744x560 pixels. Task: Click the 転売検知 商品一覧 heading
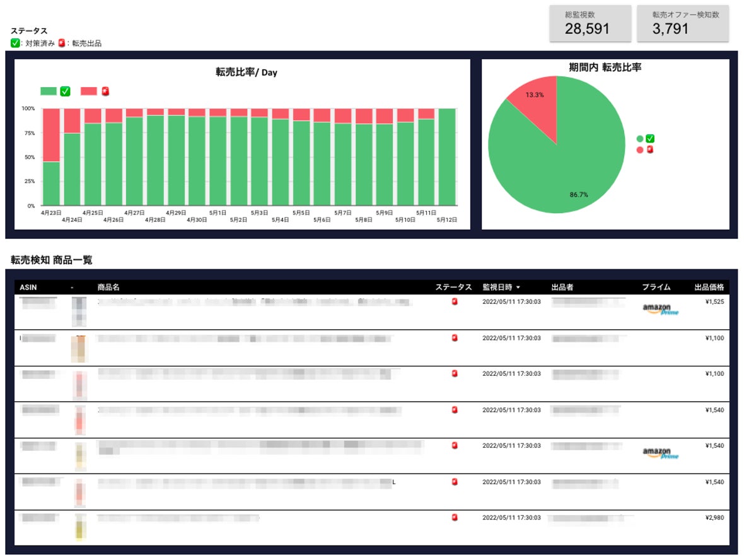pos(51,260)
